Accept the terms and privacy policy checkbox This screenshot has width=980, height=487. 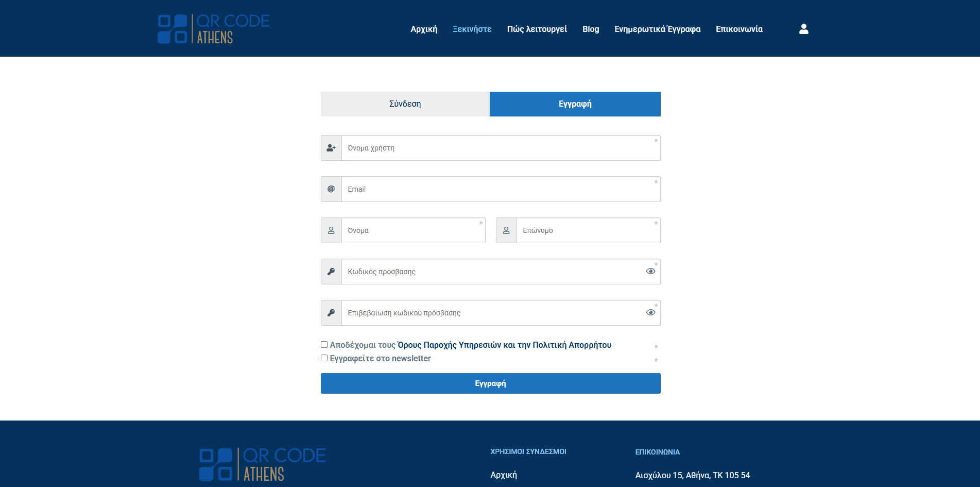point(324,345)
